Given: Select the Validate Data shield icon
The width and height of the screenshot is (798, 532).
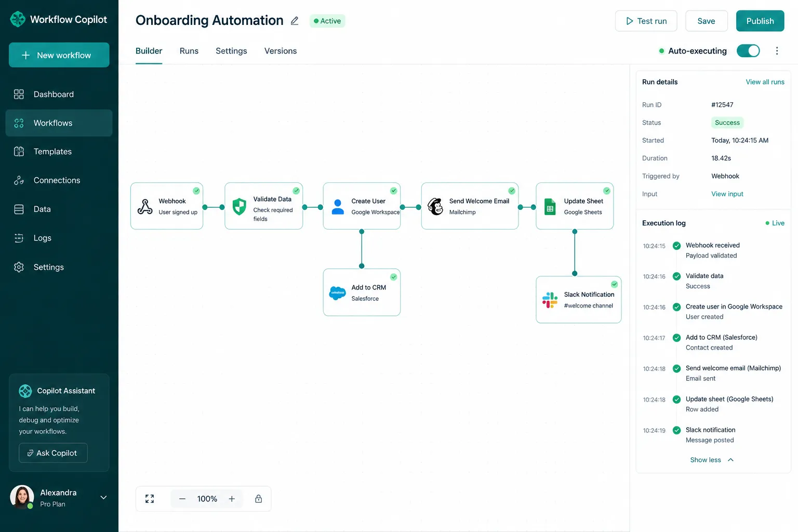Looking at the screenshot, I should pos(239,206).
